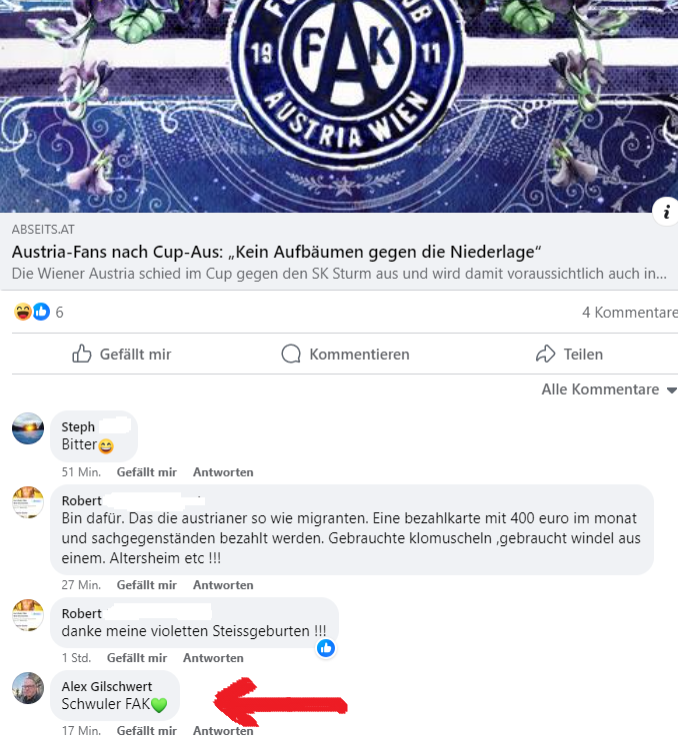Open the Austria-Fans nach Cup-Aus article headline

coord(277,252)
